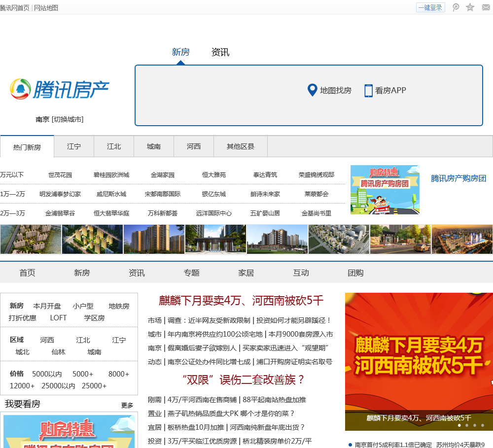The image size is (493, 448).
Task: Open headline “双限”误伤二套改善族？
Action: pos(244,380)
